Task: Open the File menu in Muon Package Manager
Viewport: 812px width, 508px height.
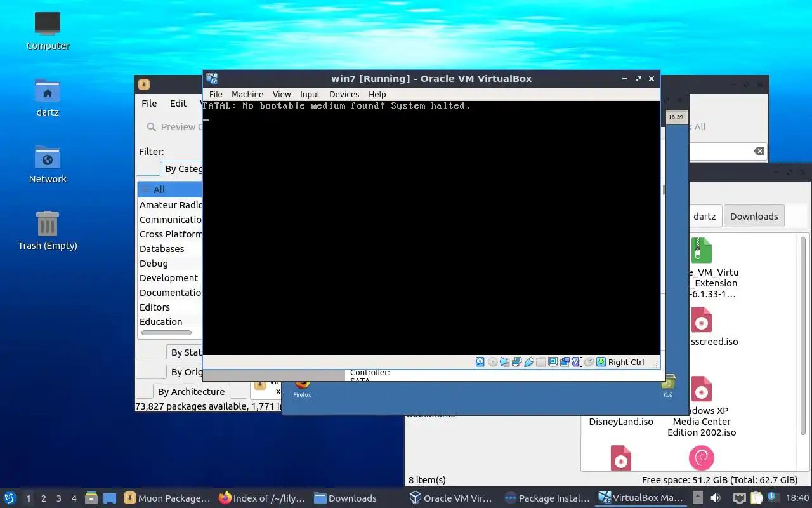Action: [149, 104]
